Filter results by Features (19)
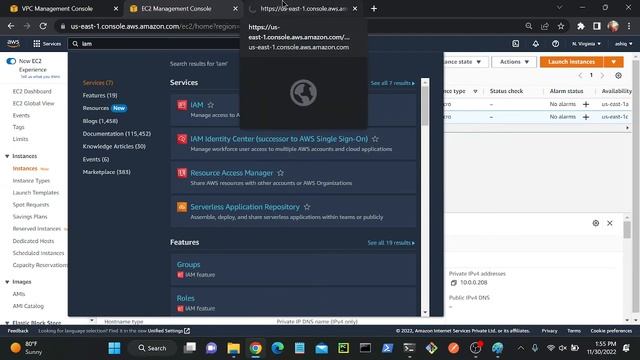The height and width of the screenshot is (360, 640). 100,96
